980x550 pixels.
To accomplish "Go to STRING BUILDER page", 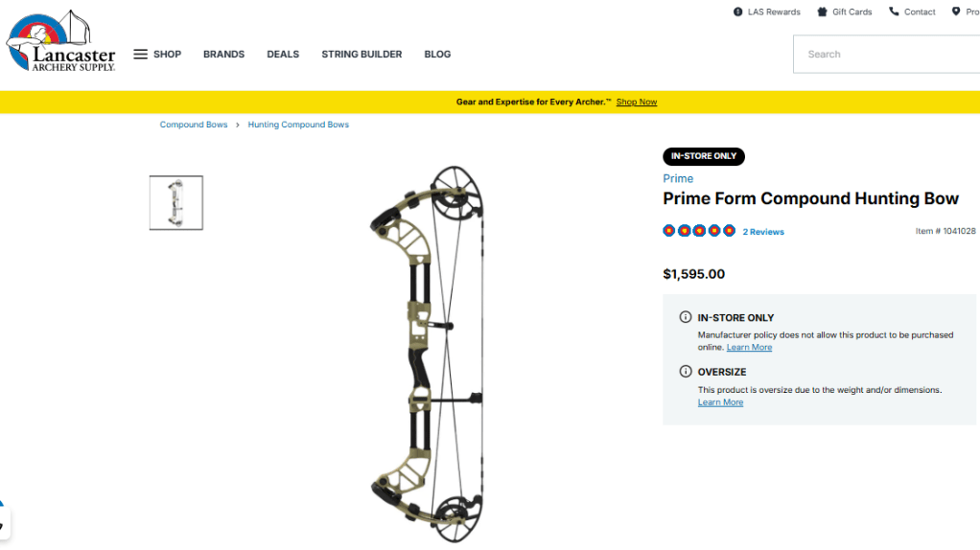I will (x=362, y=55).
